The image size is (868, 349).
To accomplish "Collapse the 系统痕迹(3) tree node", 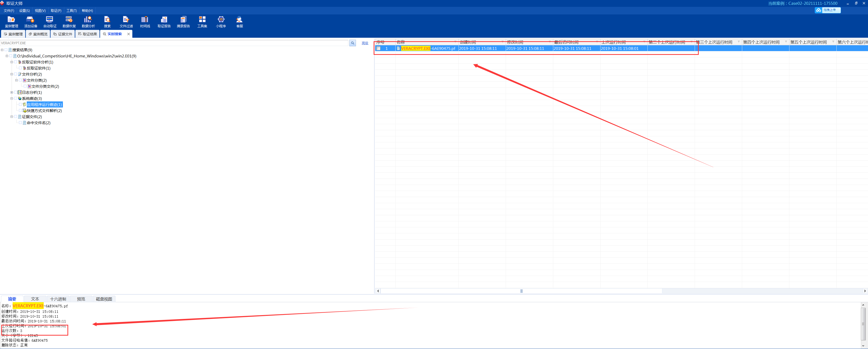I will 11,98.
